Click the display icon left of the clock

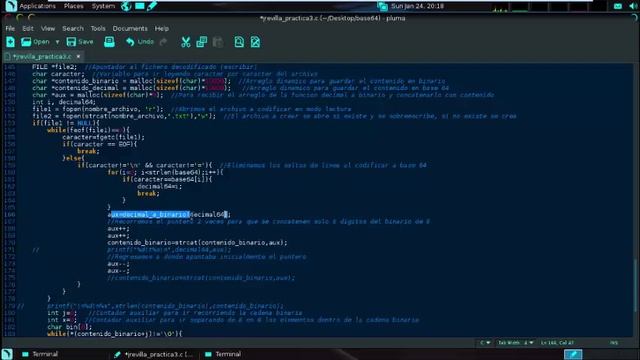click(x=382, y=6)
